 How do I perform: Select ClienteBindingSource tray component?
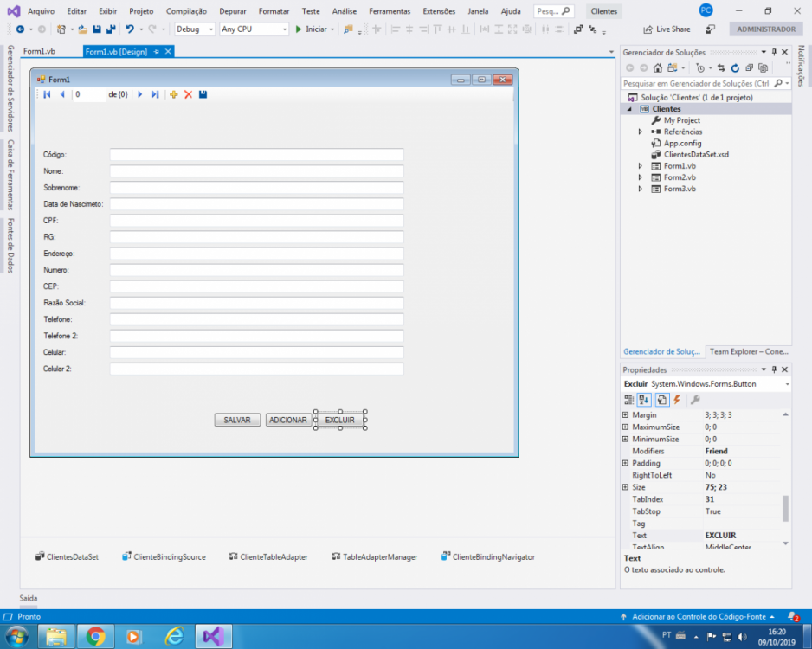[164, 557]
